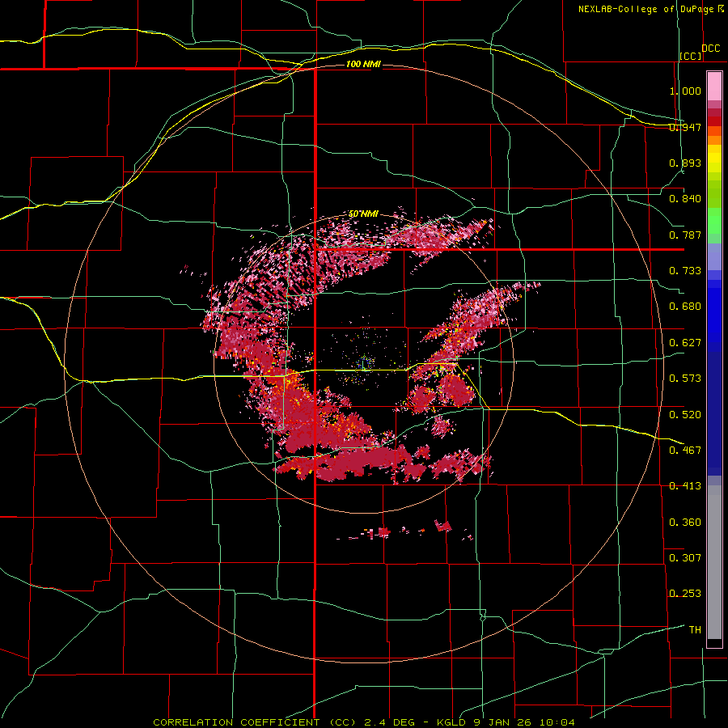The width and height of the screenshot is (728, 728).
Task: Click the 0.520 scale value
Action: [685, 415]
